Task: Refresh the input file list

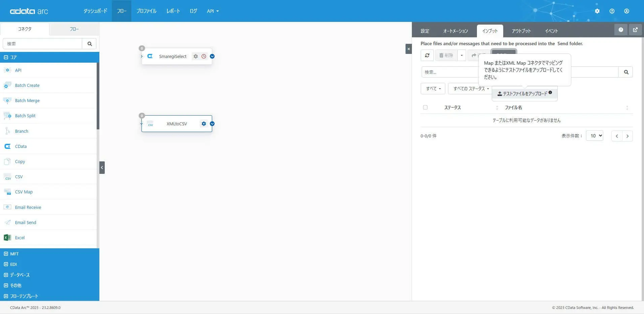Action: coord(427,55)
